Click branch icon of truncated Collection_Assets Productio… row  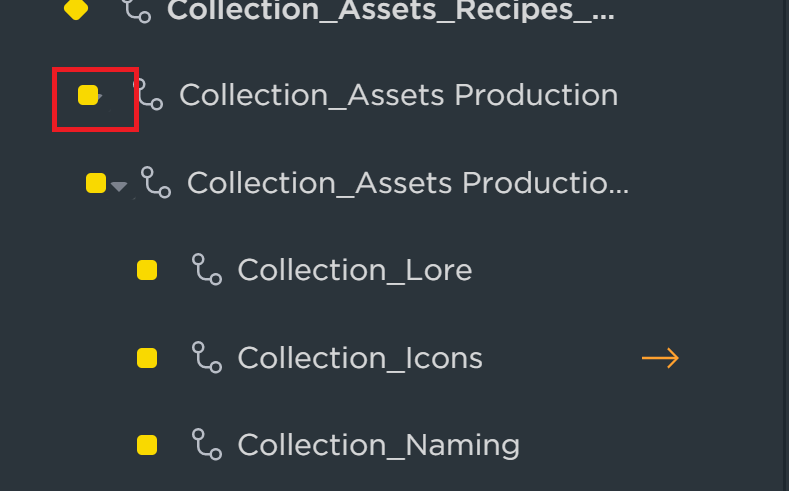(x=156, y=183)
